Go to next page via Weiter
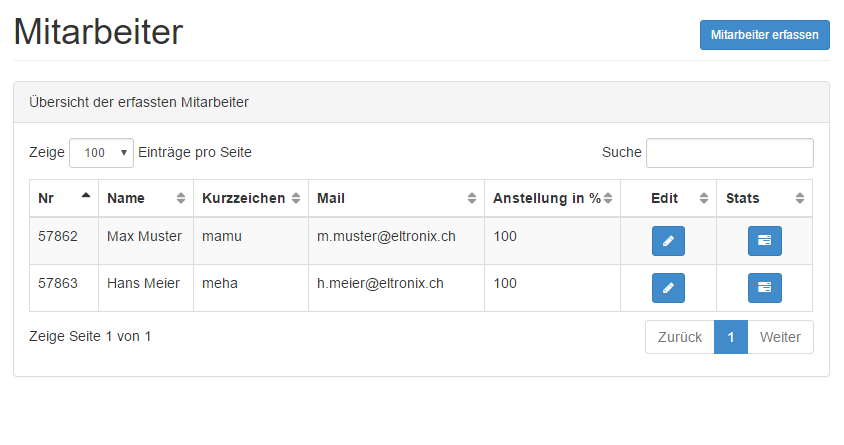 (780, 337)
